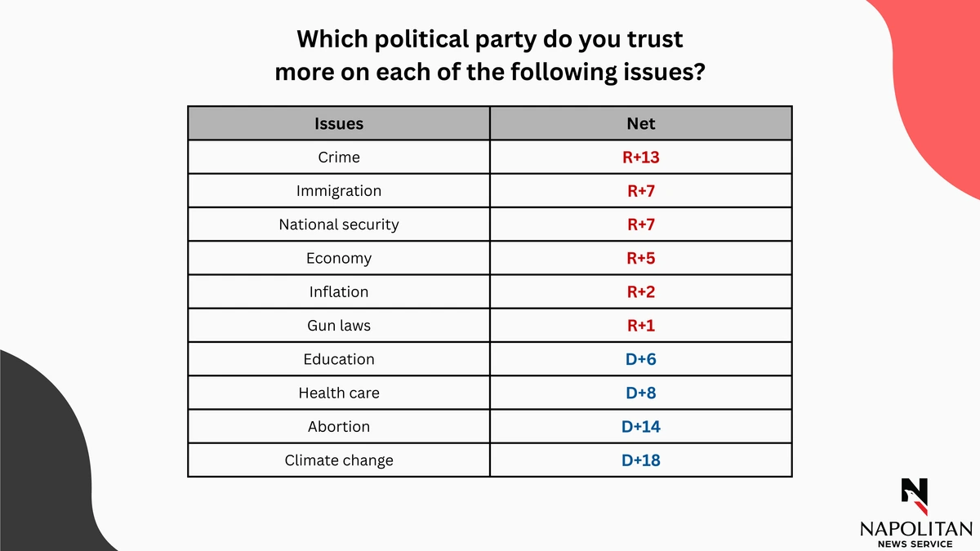The height and width of the screenshot is (551, 980).
Task: Select the Issues column header
Action: click(x=339, y=123)
